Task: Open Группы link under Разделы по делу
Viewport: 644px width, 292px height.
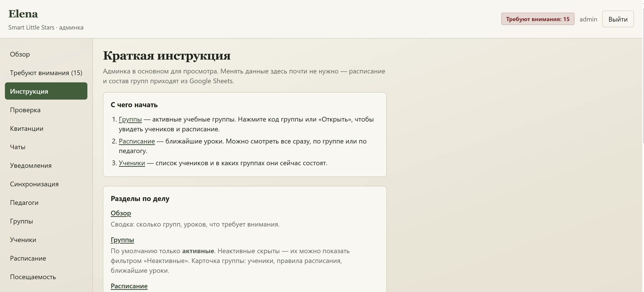Action: point(122,240)
